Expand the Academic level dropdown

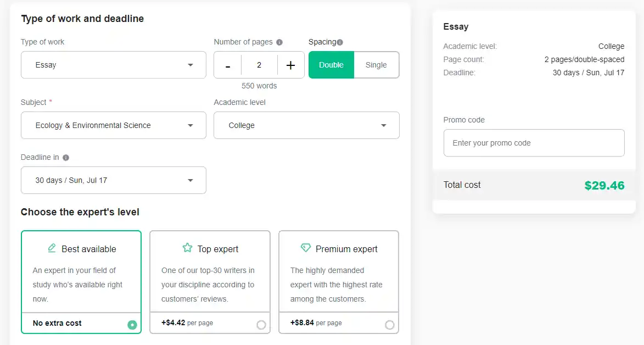[x=306, y=125]
